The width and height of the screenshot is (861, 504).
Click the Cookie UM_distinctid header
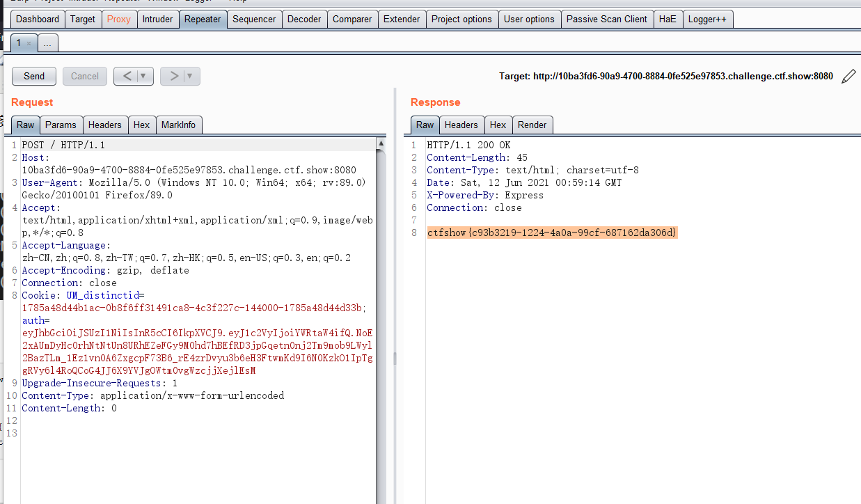click(194, 301)
